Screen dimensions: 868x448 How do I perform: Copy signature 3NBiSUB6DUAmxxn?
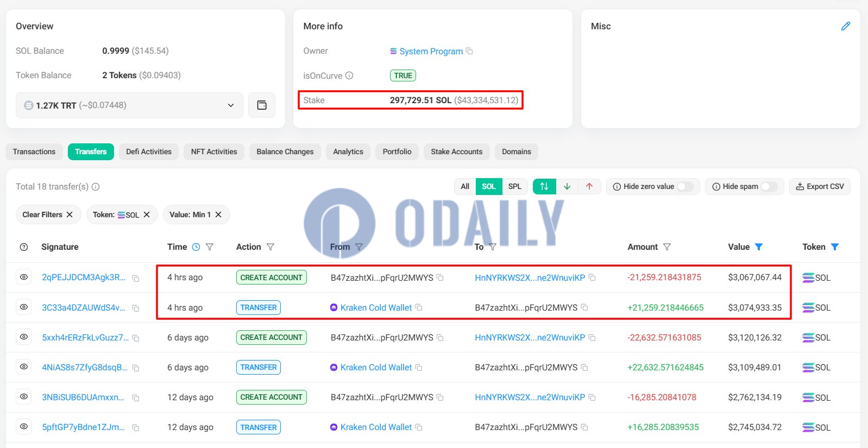(x=136, y=397)
